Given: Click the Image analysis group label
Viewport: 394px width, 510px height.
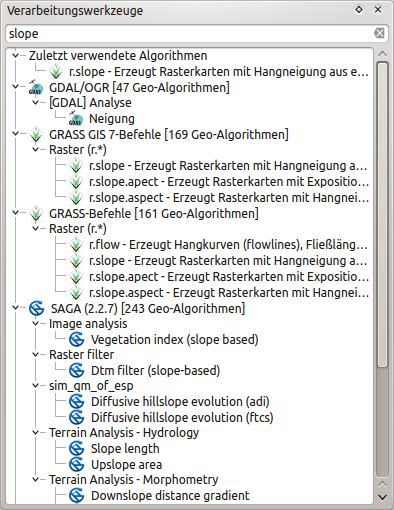Looking at the screenshot, I should [88, 324].
